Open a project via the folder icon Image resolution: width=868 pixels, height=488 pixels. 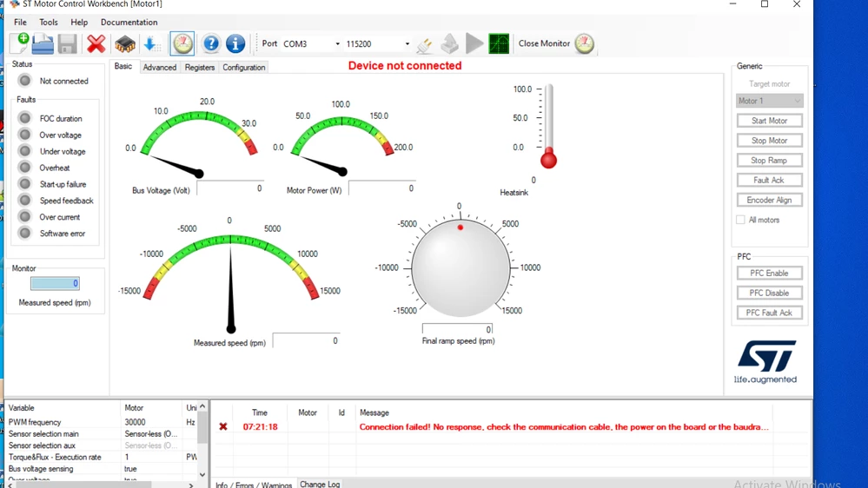pyautogui.click(x=43, y=43)
